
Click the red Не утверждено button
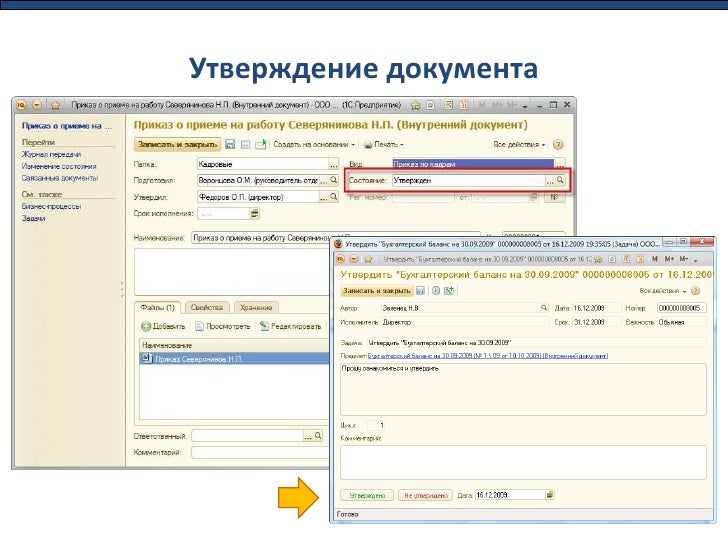425,495
